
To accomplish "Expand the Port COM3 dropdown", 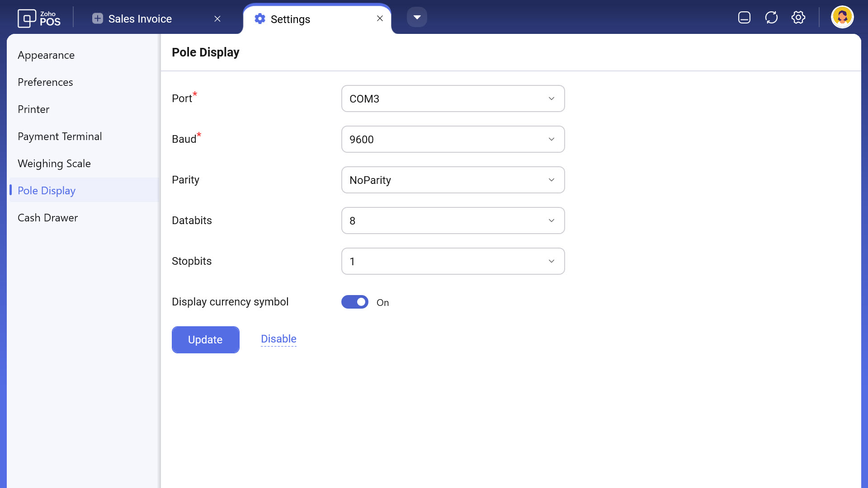I will pyautogui.click(x=453, y=99).
